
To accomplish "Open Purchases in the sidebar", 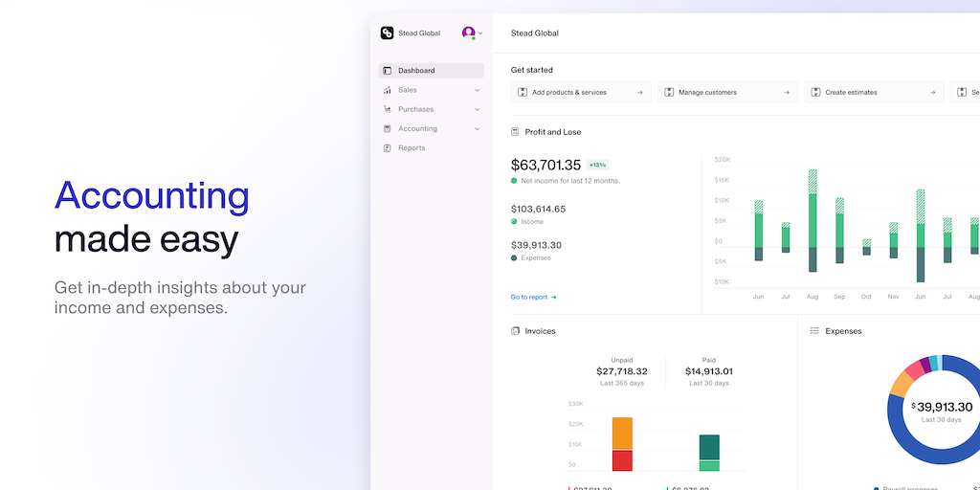I will coord(432,109).
